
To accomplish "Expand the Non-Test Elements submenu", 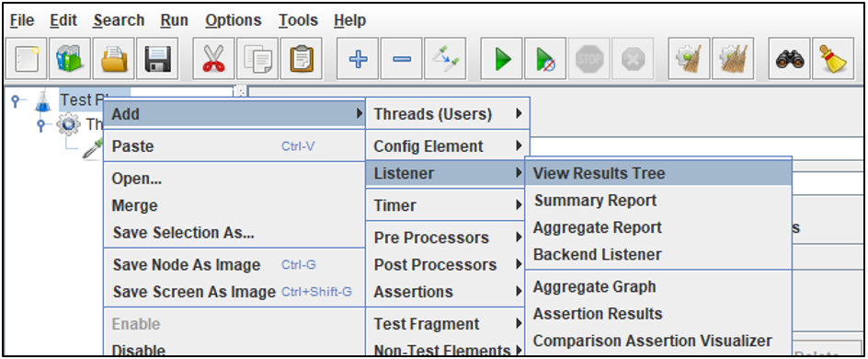I will 446,351.
